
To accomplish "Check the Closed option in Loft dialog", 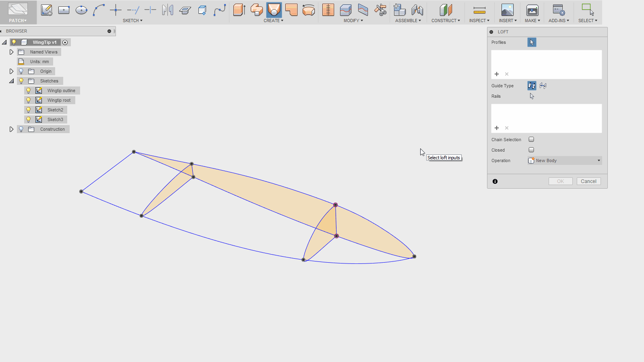I will pos(531,150).
